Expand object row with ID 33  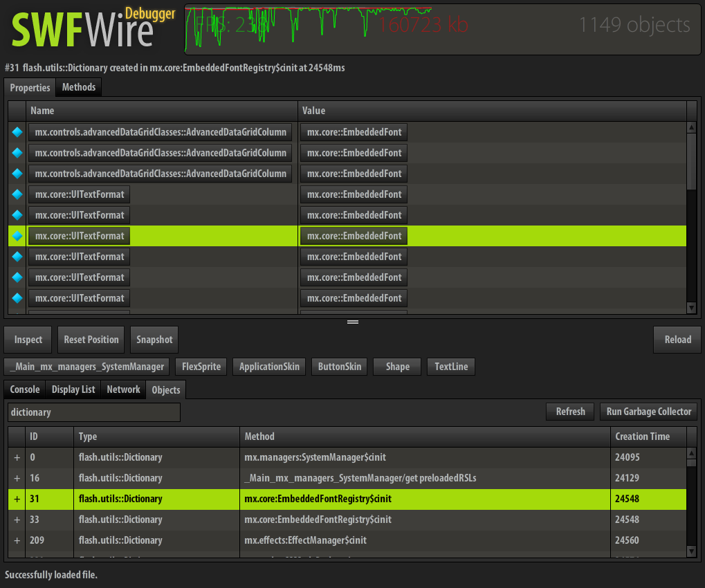coord(17,520)
